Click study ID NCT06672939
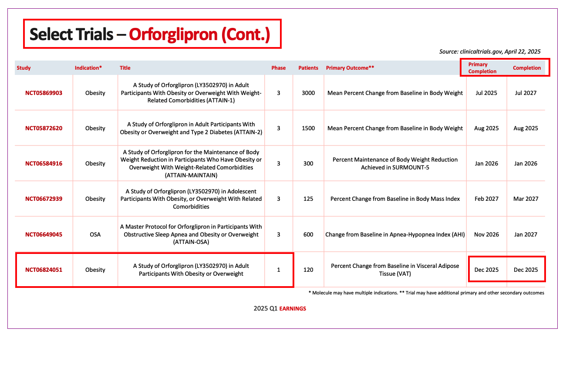The height and width of the screenshot is (392, 566). coord(44,199)
